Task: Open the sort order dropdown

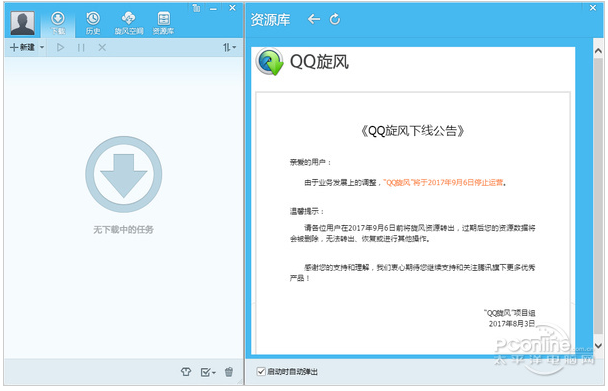Action: (x=229, y=47)
